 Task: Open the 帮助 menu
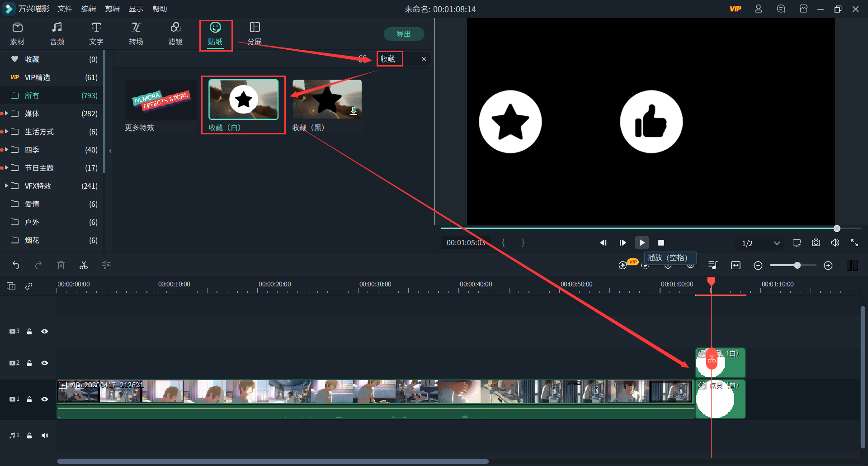(x=160, y=9)
